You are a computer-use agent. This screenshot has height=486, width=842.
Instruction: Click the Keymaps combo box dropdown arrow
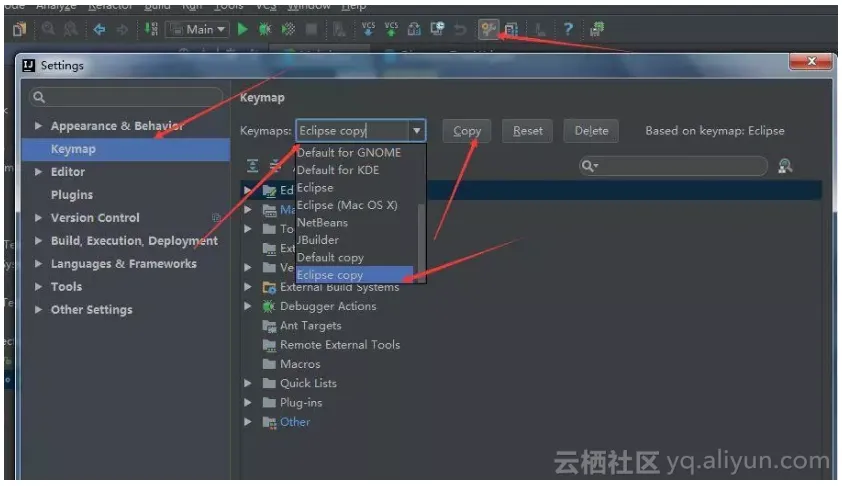[417, 130]
